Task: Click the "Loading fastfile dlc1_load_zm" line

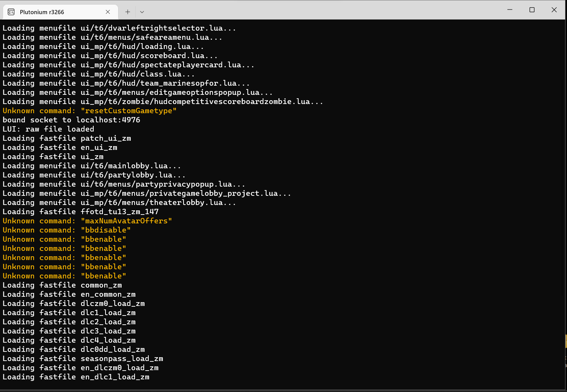Action: [69, 312]
